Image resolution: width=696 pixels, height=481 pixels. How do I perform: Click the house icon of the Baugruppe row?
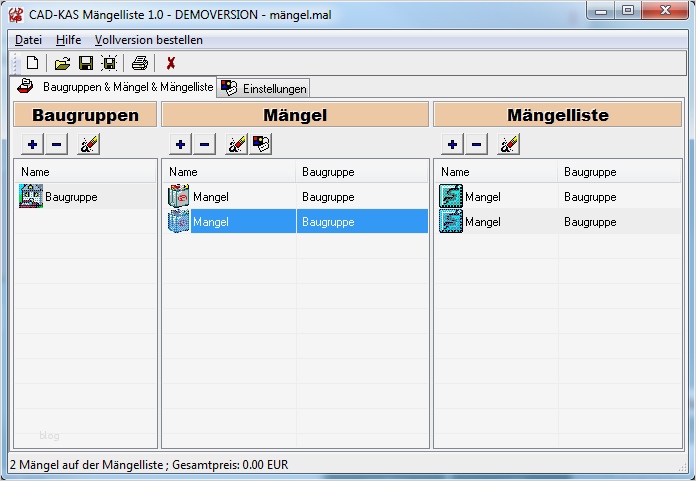click(31, 196)
